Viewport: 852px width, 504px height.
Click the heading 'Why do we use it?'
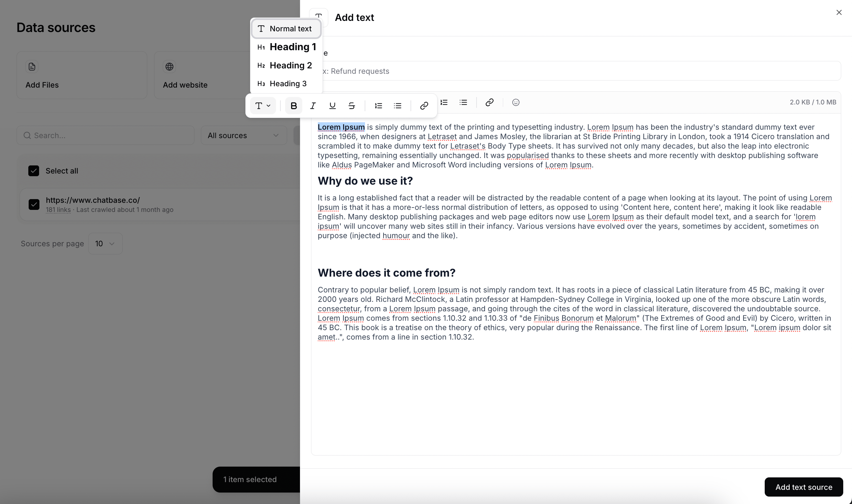point(365,181)
